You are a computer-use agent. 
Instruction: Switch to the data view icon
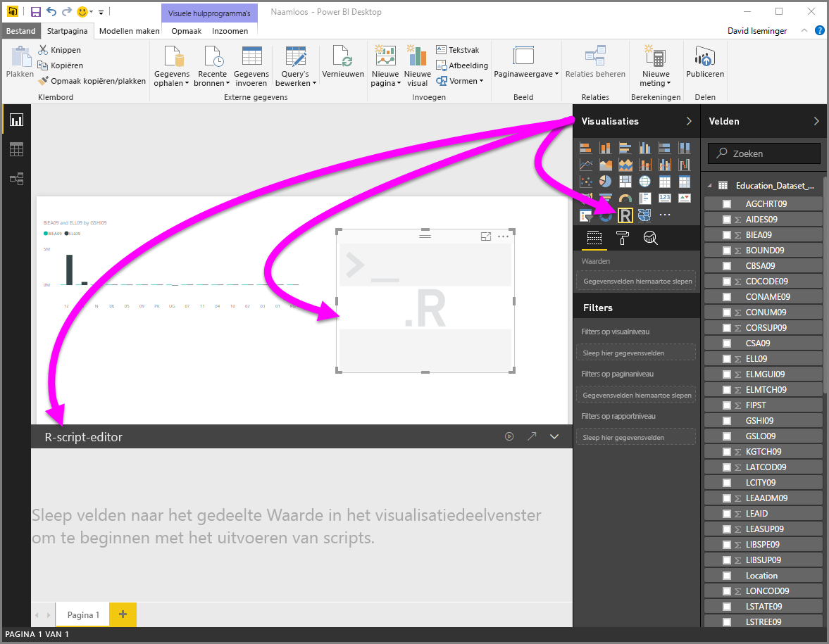[x=17, y=149]
